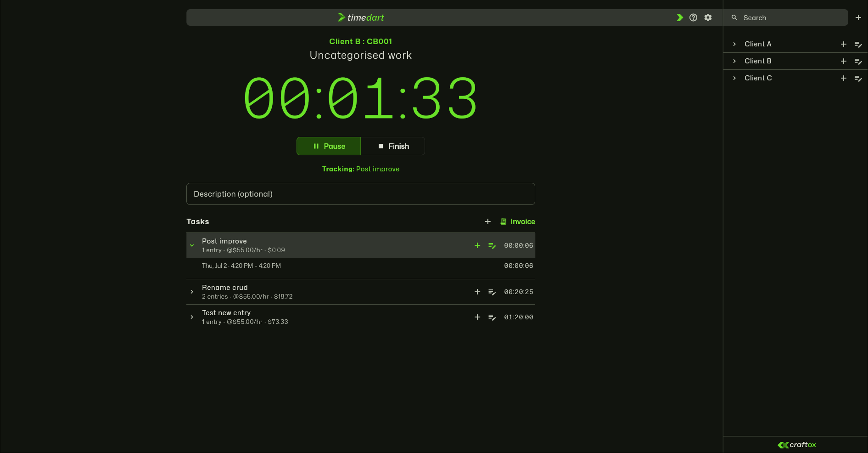Select Client C label in sidebar
The width and height of the screenshot is (868, 453).
pyautogui.click(x=758, y=78)
